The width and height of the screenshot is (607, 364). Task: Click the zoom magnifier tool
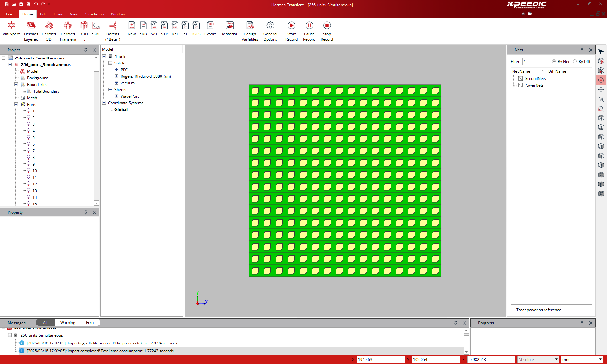[x=601, y=99]
